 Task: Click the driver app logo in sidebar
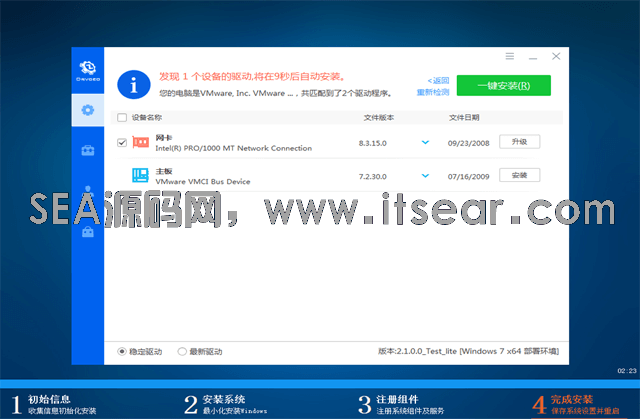pyautogui.click(x=88, y=71)
